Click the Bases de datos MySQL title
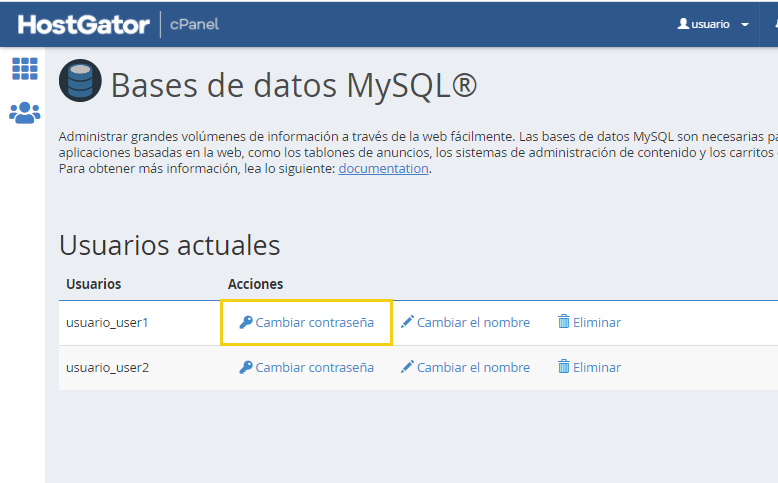The width and height of the screenshot is (778, 483). [294, 85]
